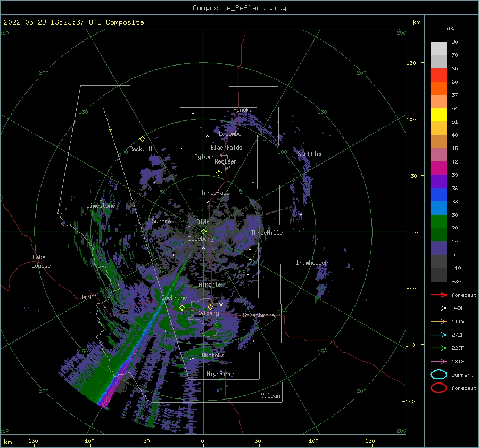Click the Blackfalds label
The width and height of the screenshot is (479, 448).
click(x=226, y=148)
